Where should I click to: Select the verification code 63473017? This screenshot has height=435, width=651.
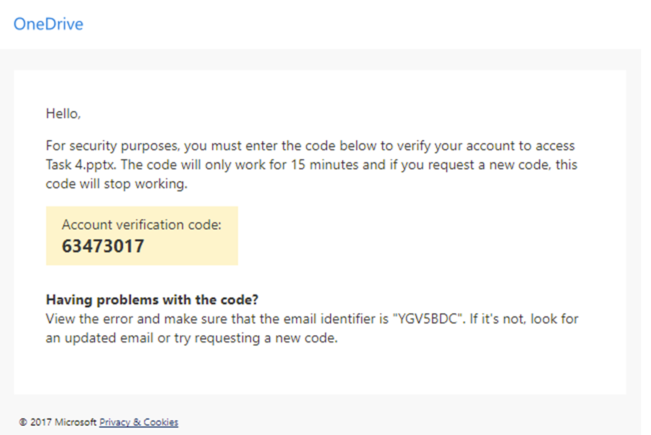click(103, 246)
